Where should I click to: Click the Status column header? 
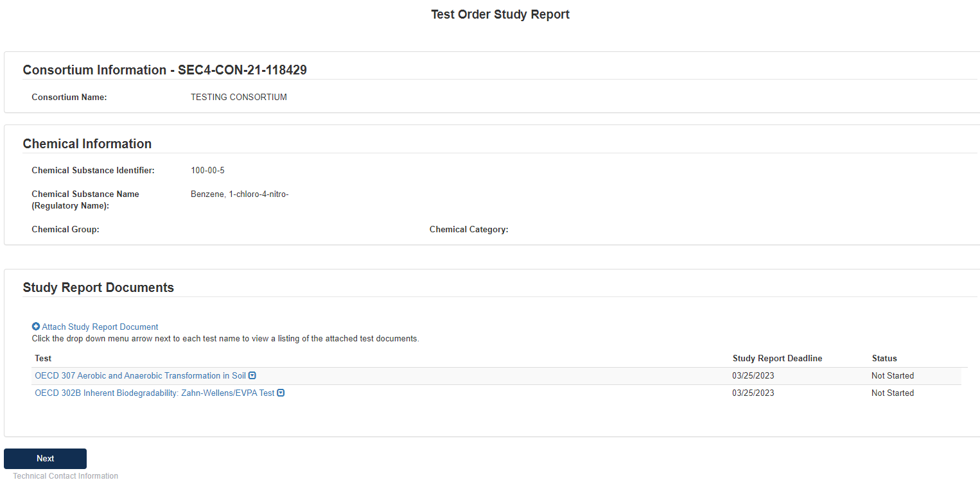[x=884, y=359]
